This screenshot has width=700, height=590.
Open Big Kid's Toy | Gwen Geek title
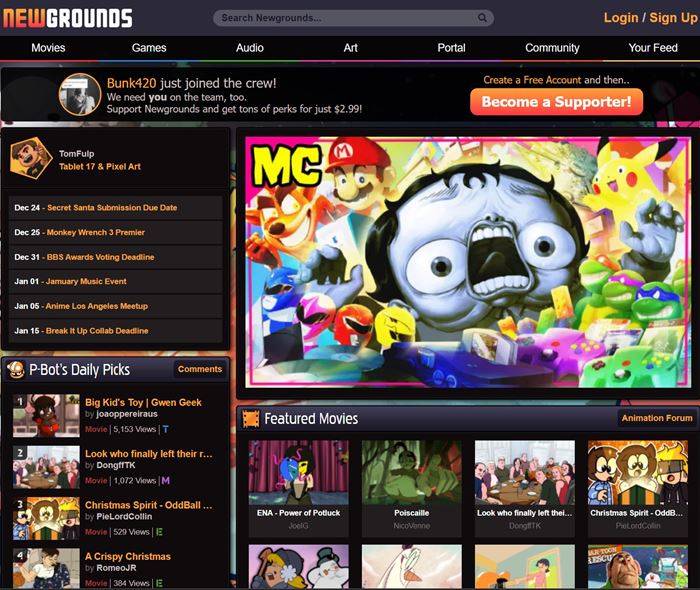click(143, 403)
